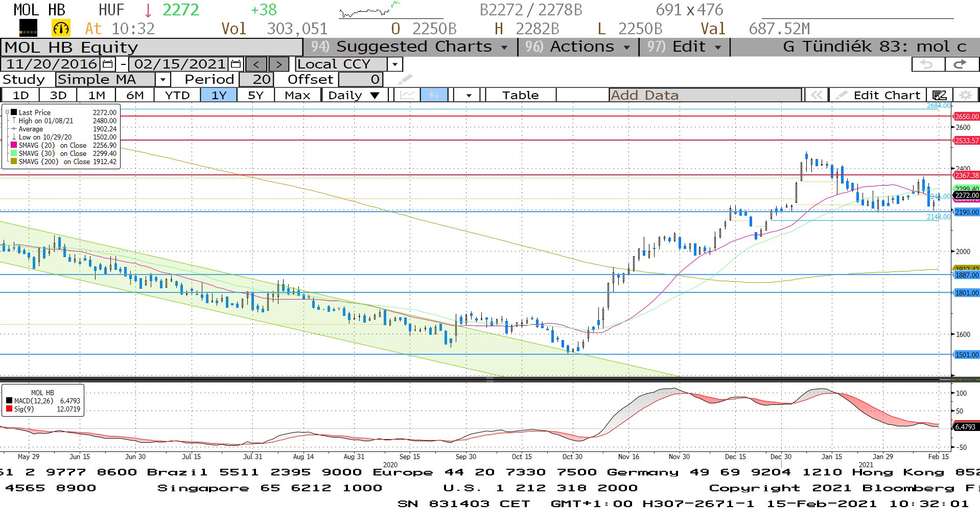Image resolution: width=980 pixels, height=524 pixels.
Task: Expand Actions menu
Action: (577, 47)
